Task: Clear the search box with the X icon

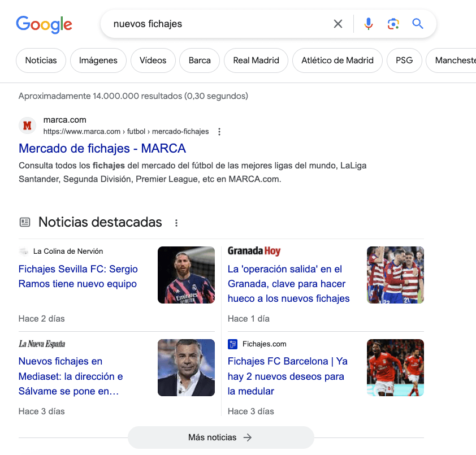Action: point(337,24)
